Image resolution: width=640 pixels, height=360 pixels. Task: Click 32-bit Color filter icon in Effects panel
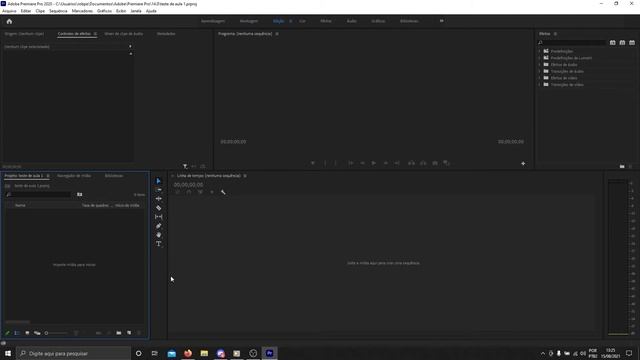point(622,42)
